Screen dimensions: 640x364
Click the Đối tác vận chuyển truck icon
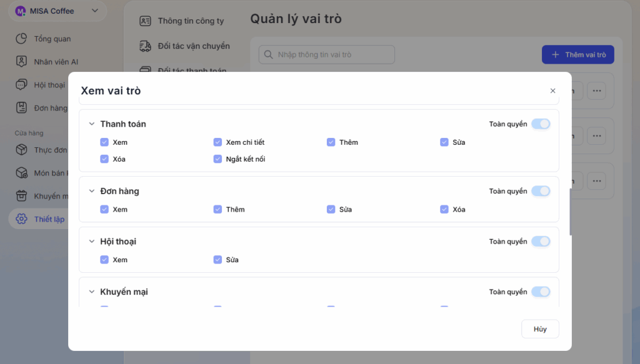(145, 46)
